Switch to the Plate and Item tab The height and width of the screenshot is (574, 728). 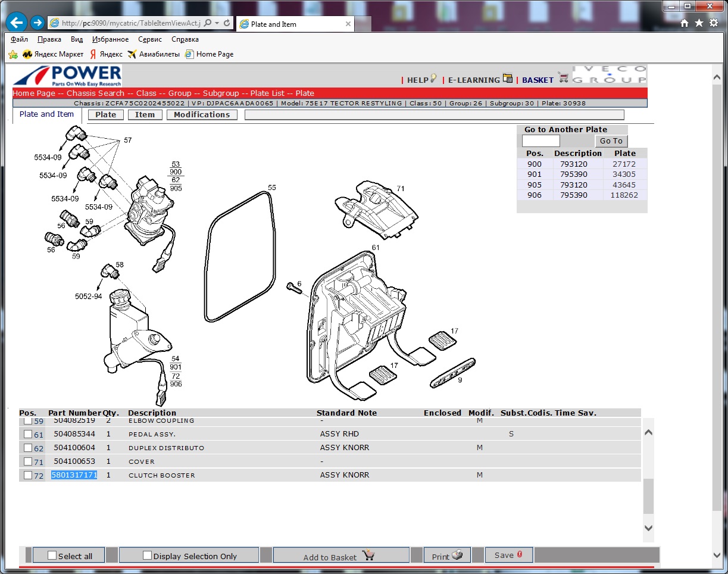click(46, 114)
